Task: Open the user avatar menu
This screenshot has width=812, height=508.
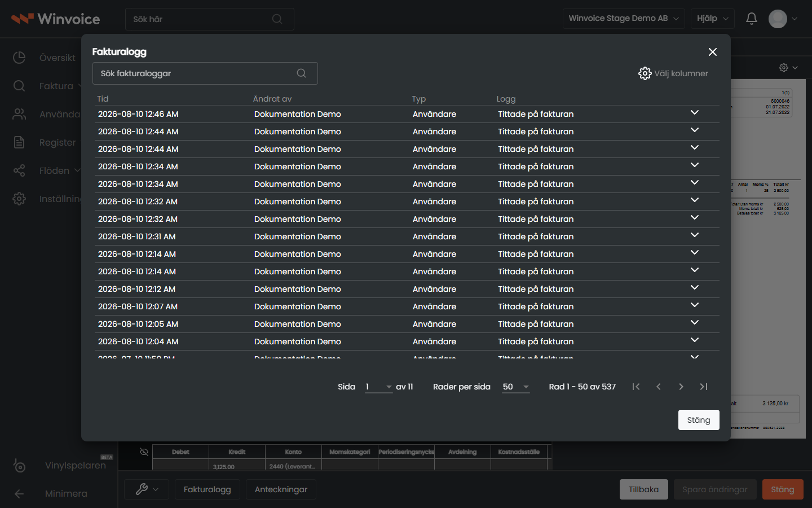Action: coord(783,19)
